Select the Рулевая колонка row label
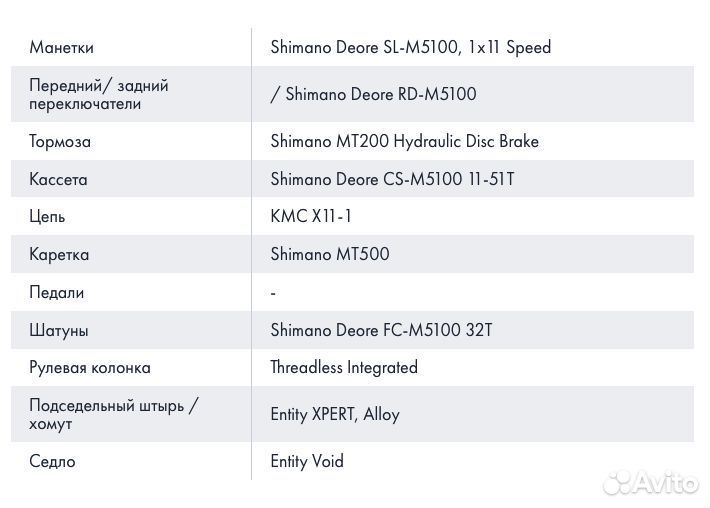710x508 pixels. pos(90,368)
